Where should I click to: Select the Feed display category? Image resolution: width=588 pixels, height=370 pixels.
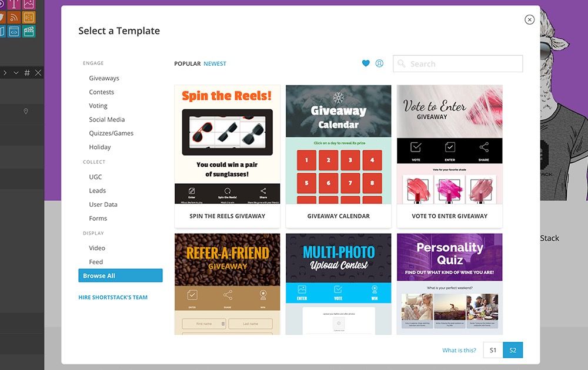click(x=96, y=262)
